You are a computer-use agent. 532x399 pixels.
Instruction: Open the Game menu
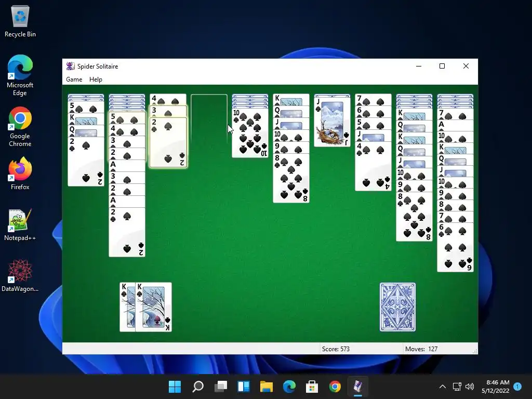coord(74,79)
